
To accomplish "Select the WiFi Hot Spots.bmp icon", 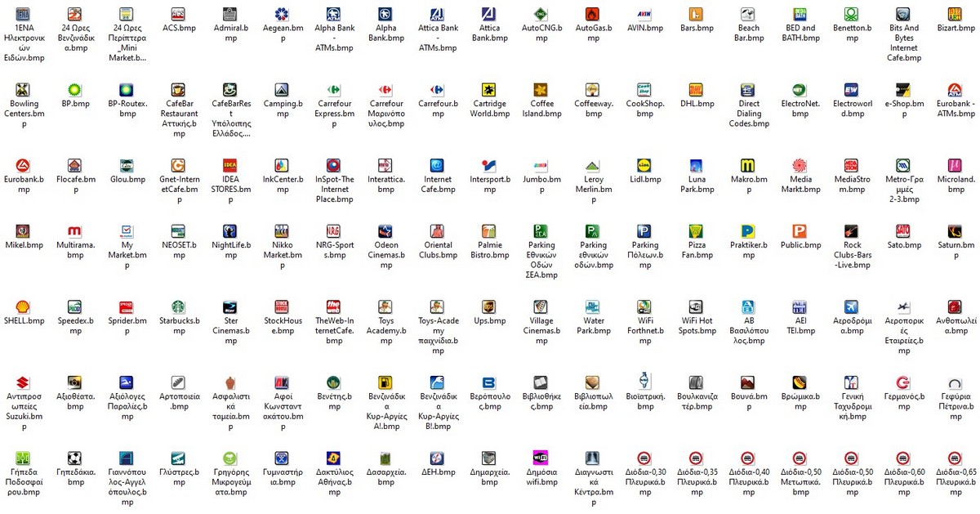I will pyautogui.click(x=696, y=307).
